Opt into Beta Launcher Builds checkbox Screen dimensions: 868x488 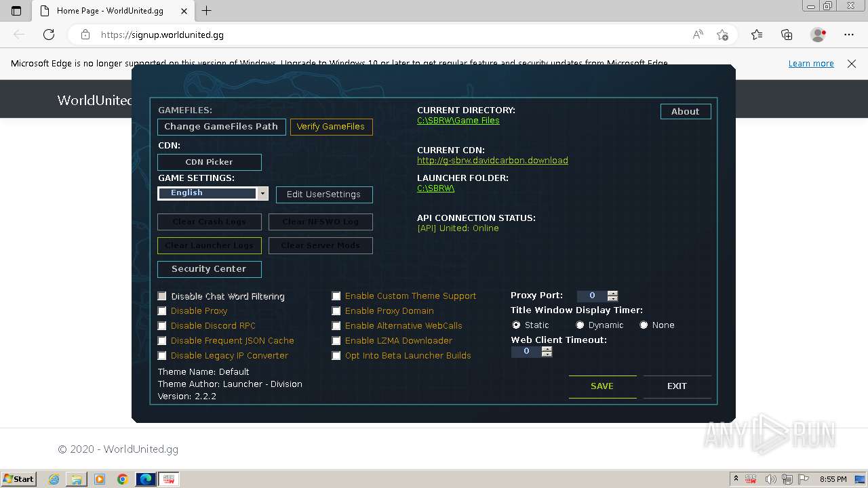point(336,356)
